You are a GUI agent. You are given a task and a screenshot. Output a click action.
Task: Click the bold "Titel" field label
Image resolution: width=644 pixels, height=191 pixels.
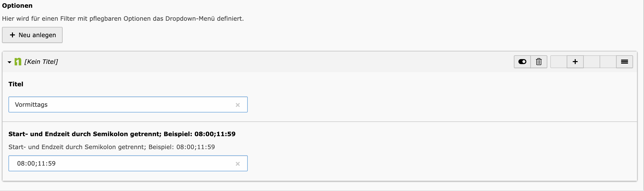pyautogui.click(x=16, y=84)
